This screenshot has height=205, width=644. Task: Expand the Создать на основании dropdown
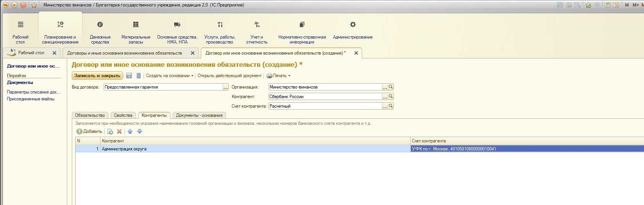click(x=170, y=76)
